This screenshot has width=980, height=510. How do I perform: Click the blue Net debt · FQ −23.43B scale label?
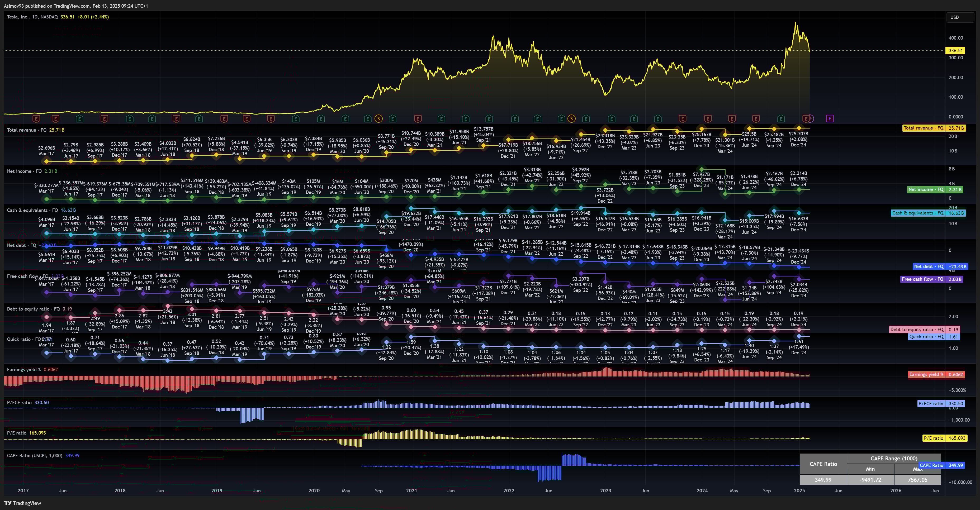point(940,266)
